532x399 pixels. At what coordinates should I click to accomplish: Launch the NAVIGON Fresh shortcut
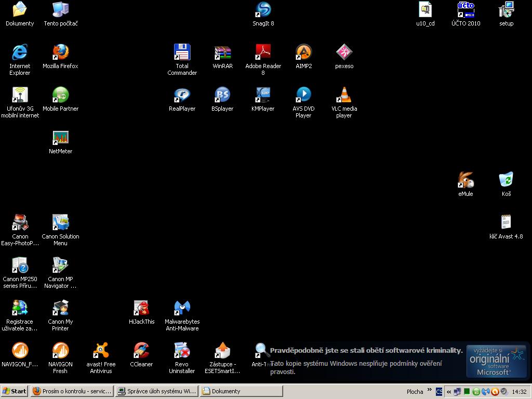[61, 350]
